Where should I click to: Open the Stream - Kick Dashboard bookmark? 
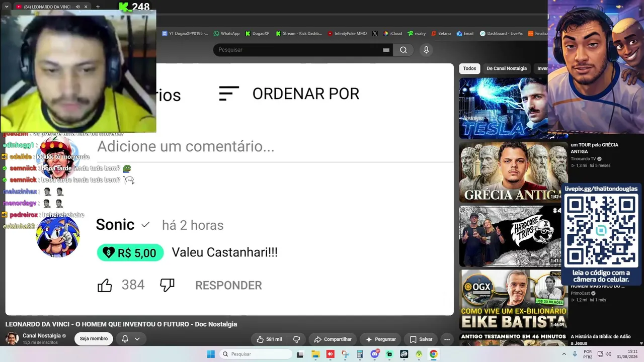(299, 34)
